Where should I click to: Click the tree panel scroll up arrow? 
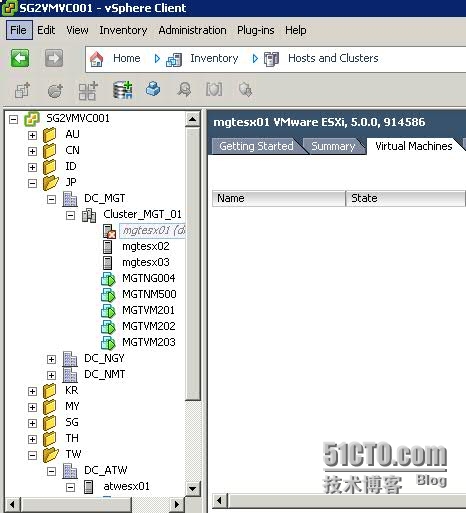[x=193, y=119]
